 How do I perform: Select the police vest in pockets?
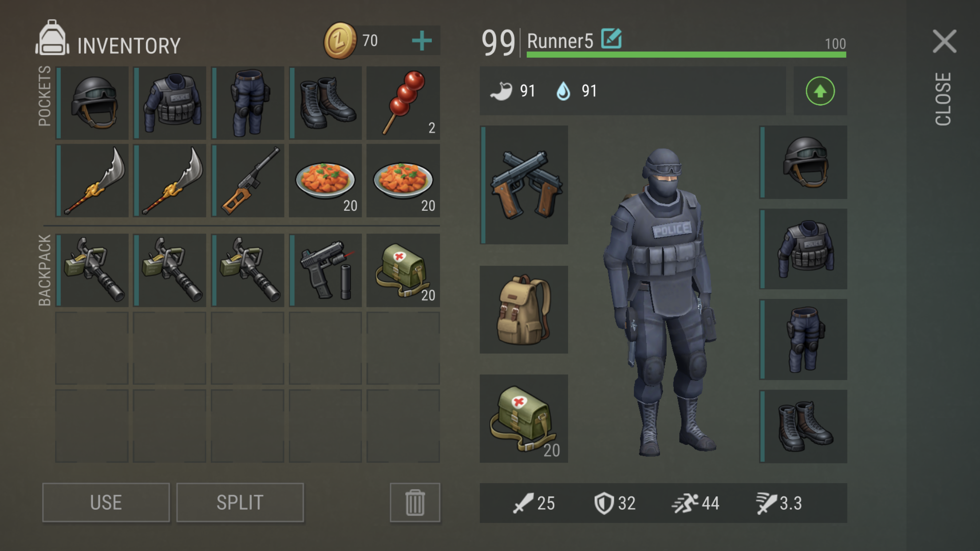[170, 103]
